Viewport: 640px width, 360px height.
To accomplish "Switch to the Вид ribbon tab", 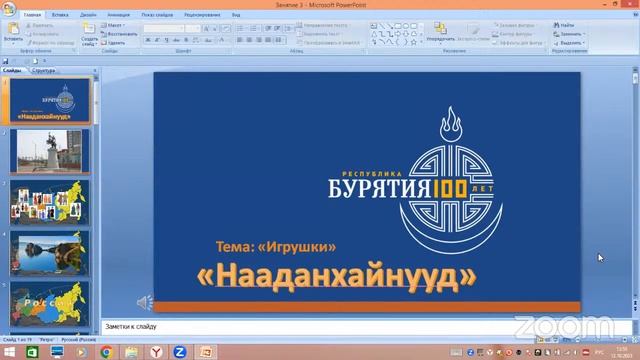I will (x=236, y=15).
